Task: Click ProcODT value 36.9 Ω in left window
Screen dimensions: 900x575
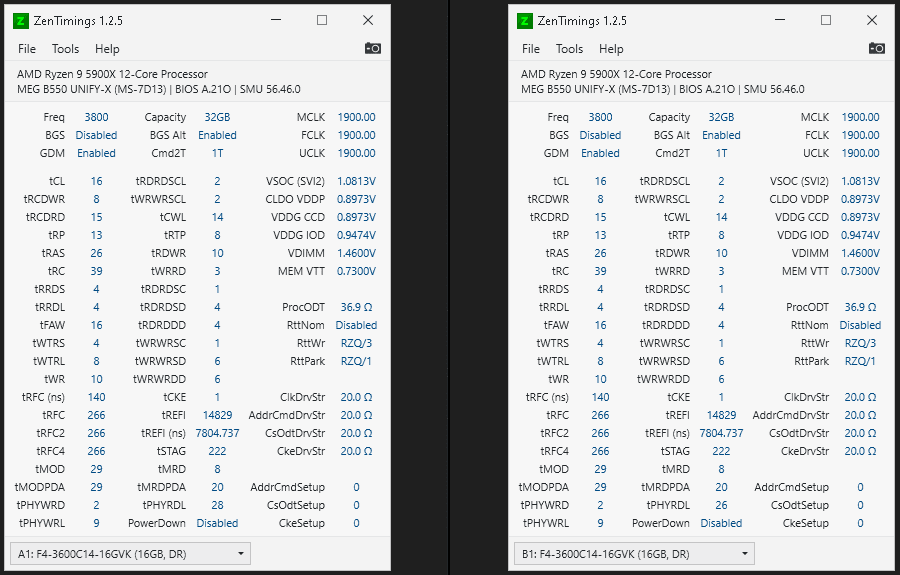Action: (x=356, y=307)
